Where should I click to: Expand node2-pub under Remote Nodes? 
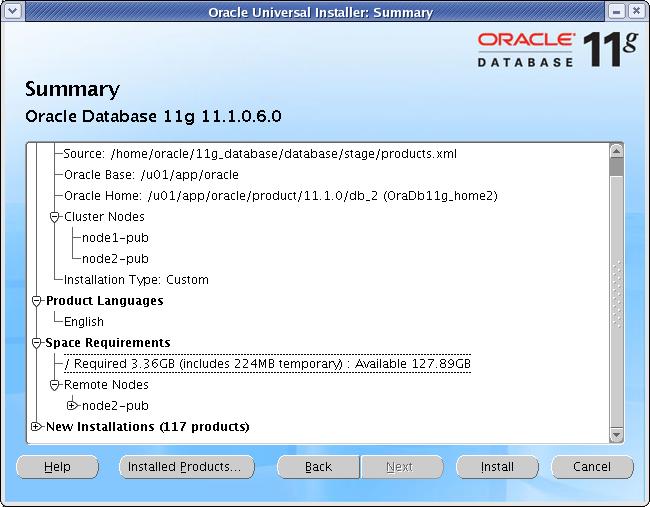click(72, 405)
